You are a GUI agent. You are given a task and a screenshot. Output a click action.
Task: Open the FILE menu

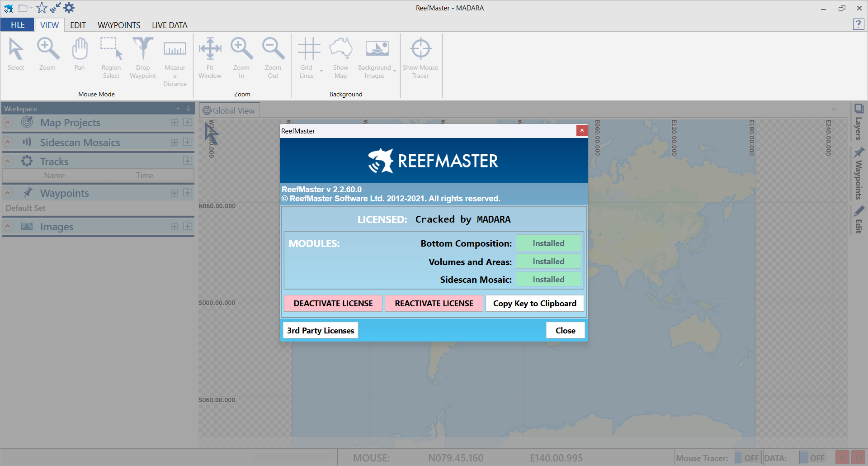pyautogui.click(x=18, y=25)
